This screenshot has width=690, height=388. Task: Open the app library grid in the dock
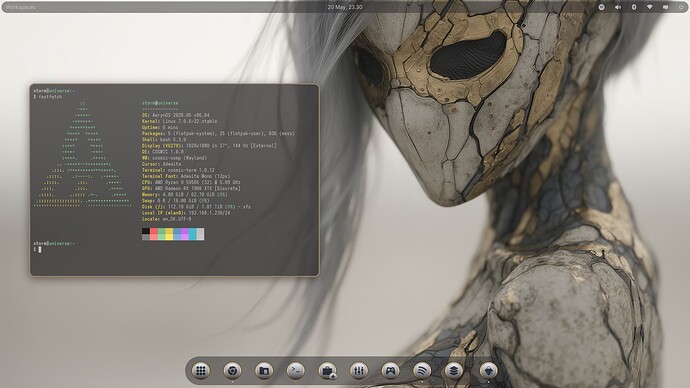click(201, 371)
